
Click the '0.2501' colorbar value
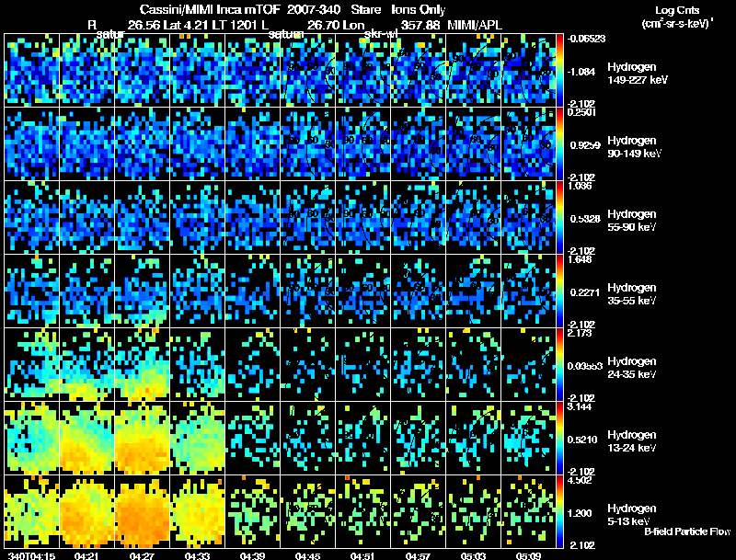pos(581,112)
